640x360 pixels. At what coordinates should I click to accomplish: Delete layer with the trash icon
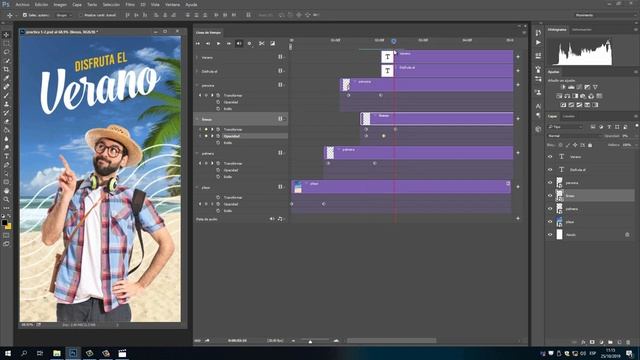click(x=628, y=342)
